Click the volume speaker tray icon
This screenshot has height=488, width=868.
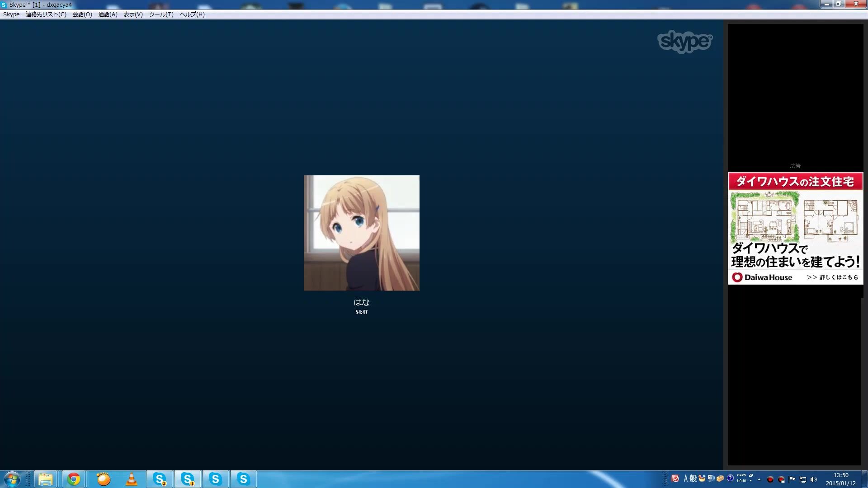[814, 479]
